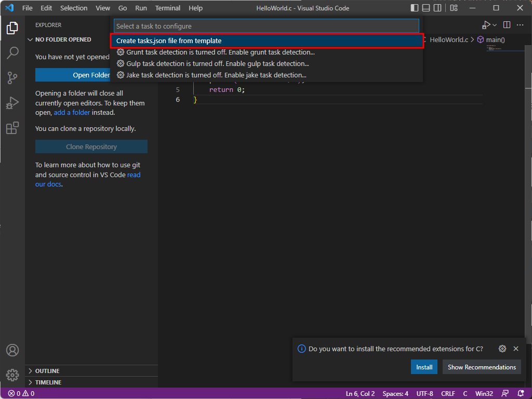Select Create tasks.json file from template
Screen dimensions: 532x399
tap(267, 41)
